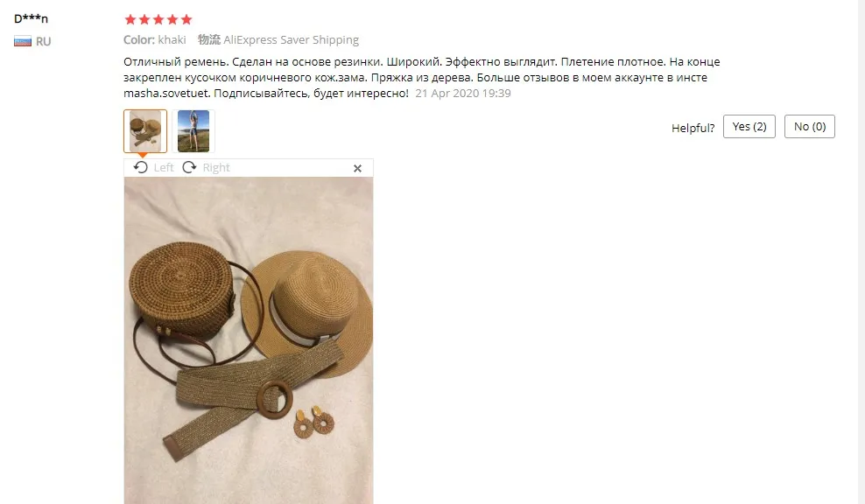Click the 'Left' rotate label

click(x=164, y=168)
